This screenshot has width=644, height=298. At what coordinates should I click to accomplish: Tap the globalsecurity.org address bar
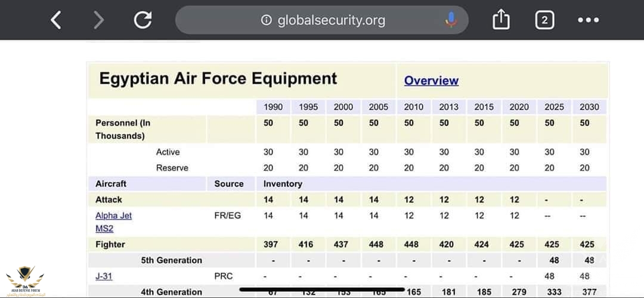(331, 20)
